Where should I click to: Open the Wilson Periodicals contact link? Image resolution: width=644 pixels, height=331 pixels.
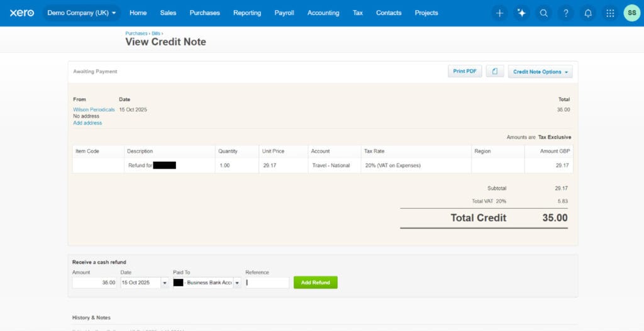tap(94, 109)
